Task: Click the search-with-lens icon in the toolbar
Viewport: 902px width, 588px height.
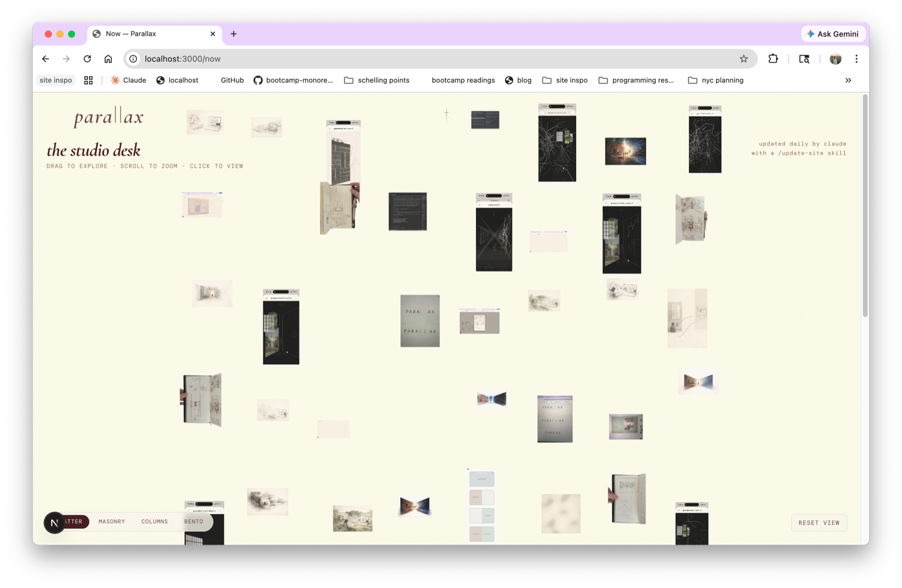Action: 804,59
